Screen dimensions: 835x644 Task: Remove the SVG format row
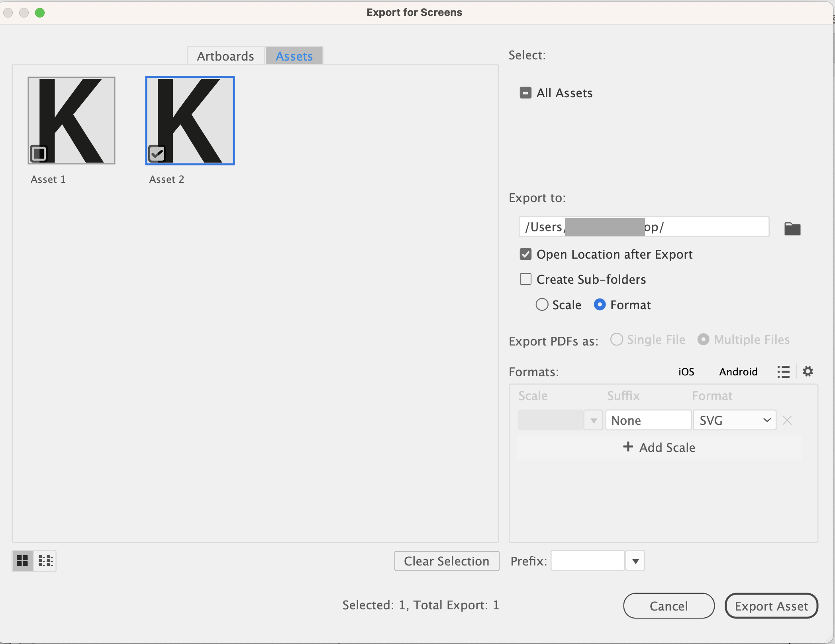click(787, 420)
